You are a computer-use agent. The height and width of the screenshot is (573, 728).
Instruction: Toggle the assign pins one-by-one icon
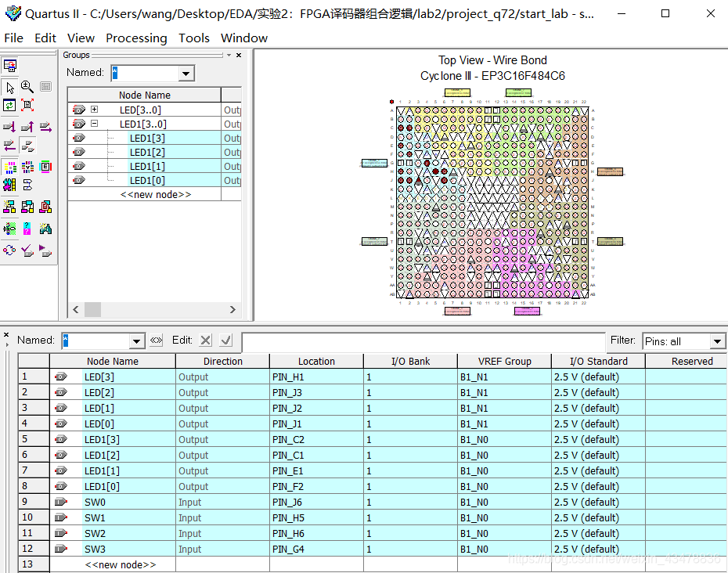pyautogui.click(x=28, y=146)
